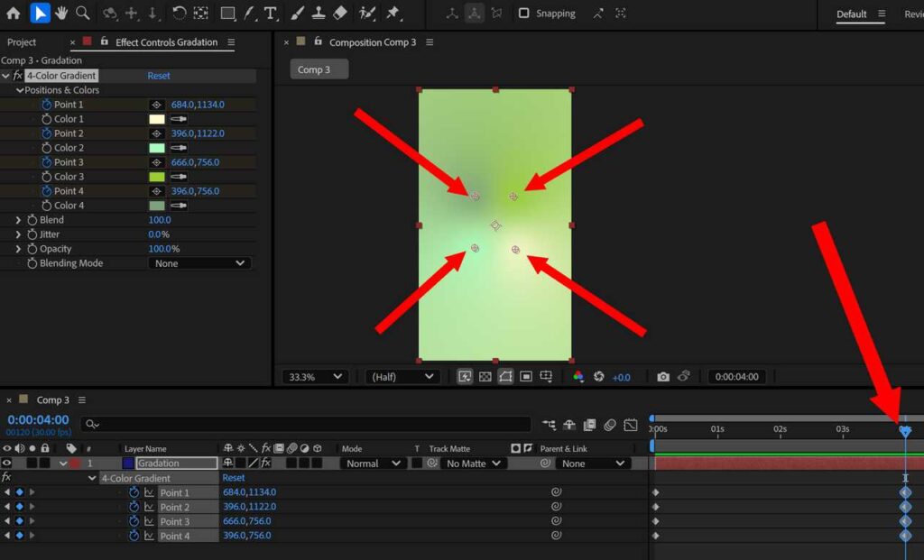Click the reset exposure icon

[x=599, y=377]
